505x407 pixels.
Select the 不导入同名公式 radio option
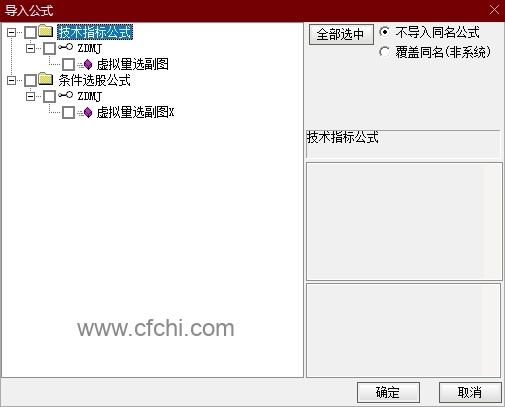[385, 32]
